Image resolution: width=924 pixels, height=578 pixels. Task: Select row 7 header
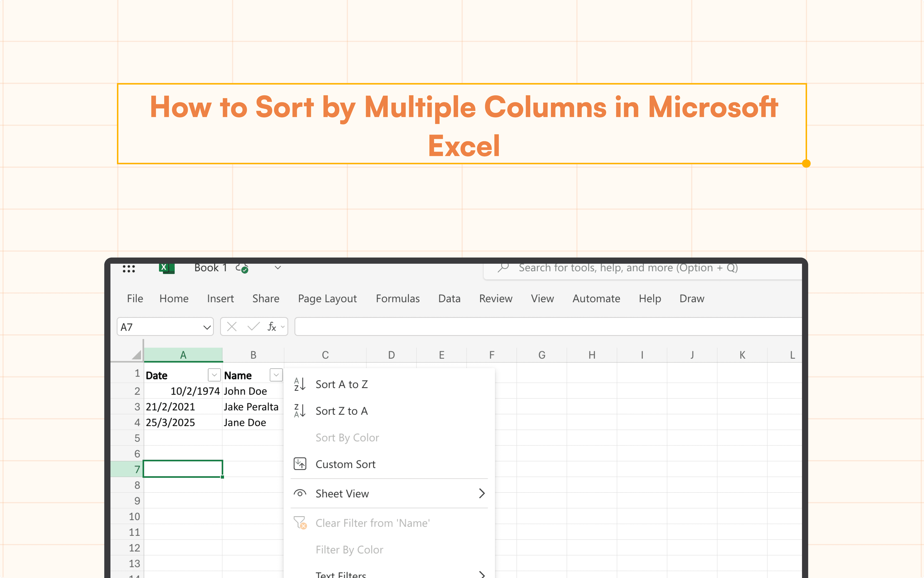(x=127, y=469)
